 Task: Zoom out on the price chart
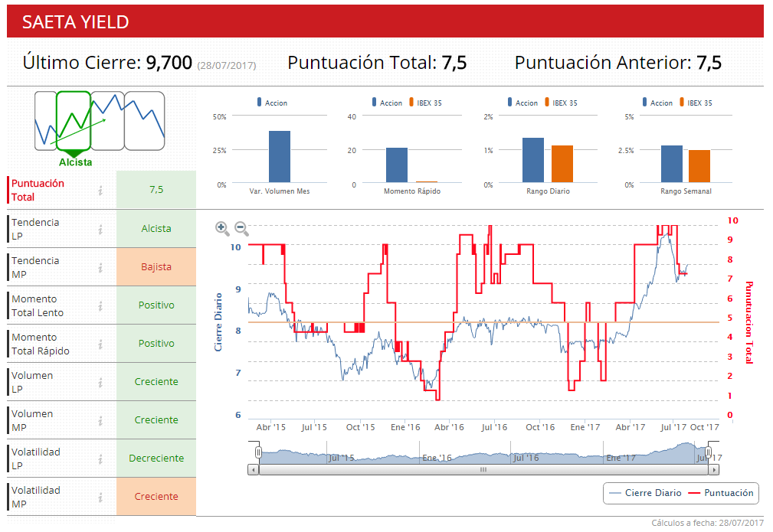[x=241, y=228]
